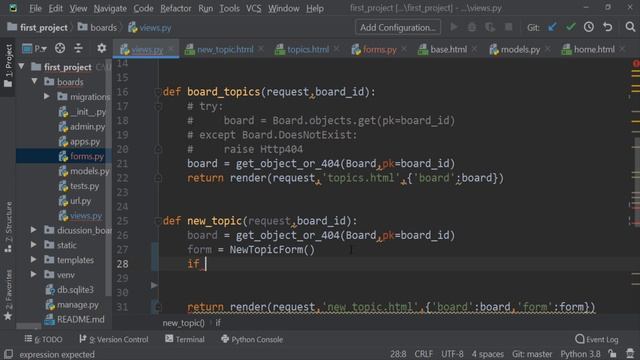This screenshot has height=360, width=640.
Task: Click the PyCharm application logo icon
Action: pyautogui.click(x=13, y=8)
